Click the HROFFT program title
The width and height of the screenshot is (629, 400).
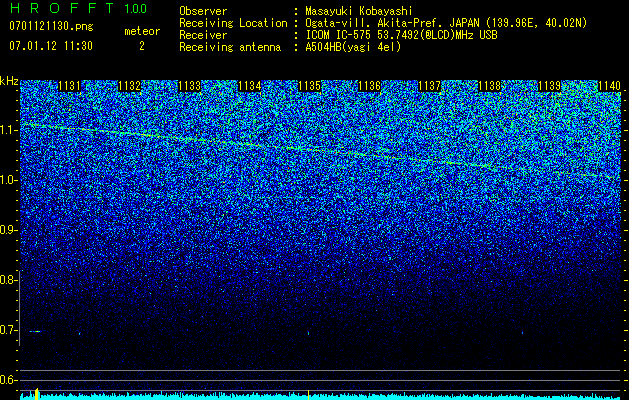pyautogui.click(x=62, y=8)
